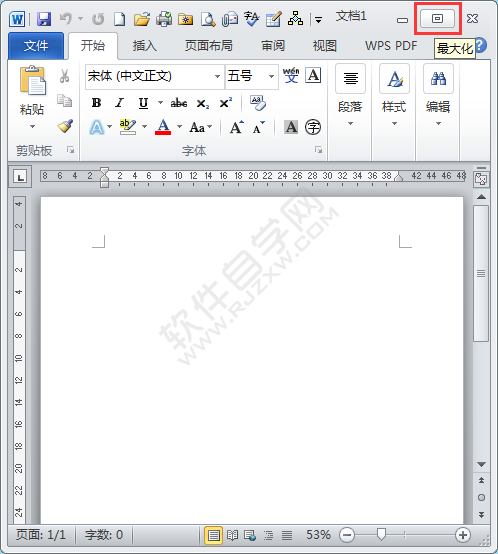Click the vertical scrollbar down arrow
The height and width of the screenshot is (554, 498).
pyautogui.click(x=481, y=464)
